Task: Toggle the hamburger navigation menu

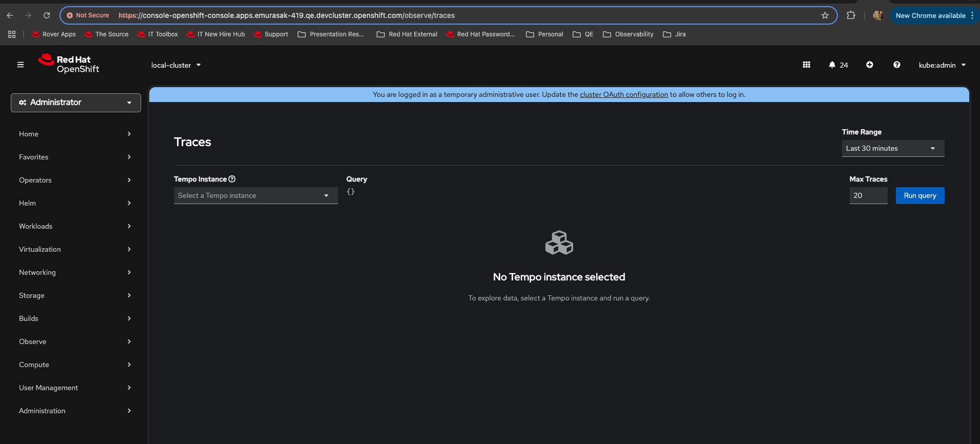Action: pos(21,65)
